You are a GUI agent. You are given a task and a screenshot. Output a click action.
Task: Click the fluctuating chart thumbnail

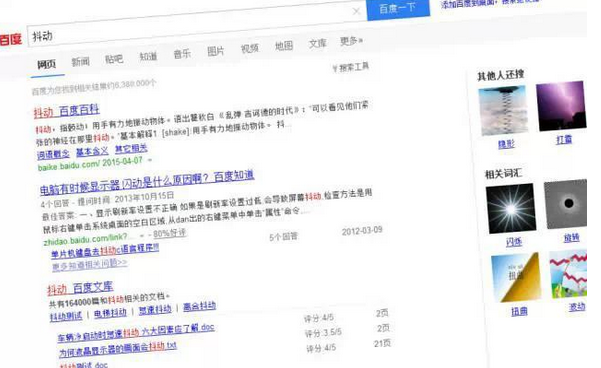568,273
